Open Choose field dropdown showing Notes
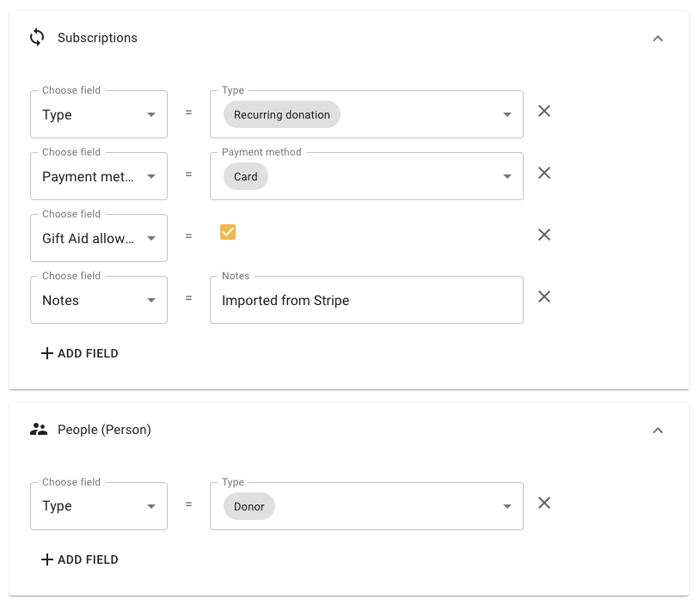This screenshot has height=605, width=700. (x=99, y=300)
